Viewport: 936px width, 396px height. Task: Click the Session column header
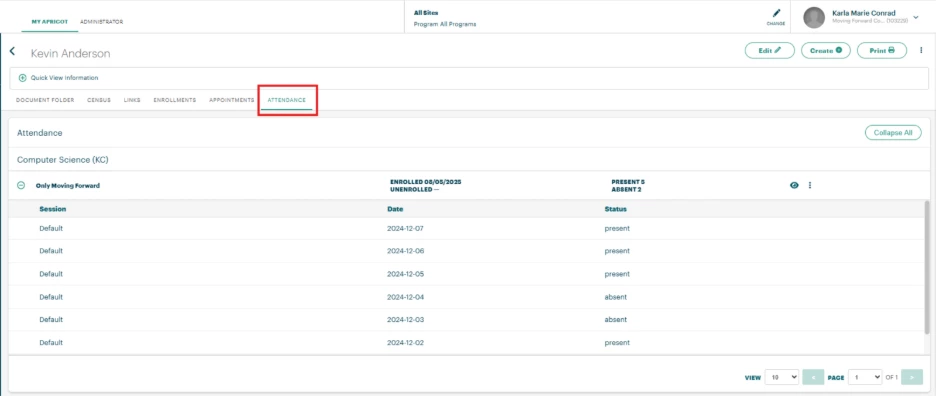[x=53, y=209]
